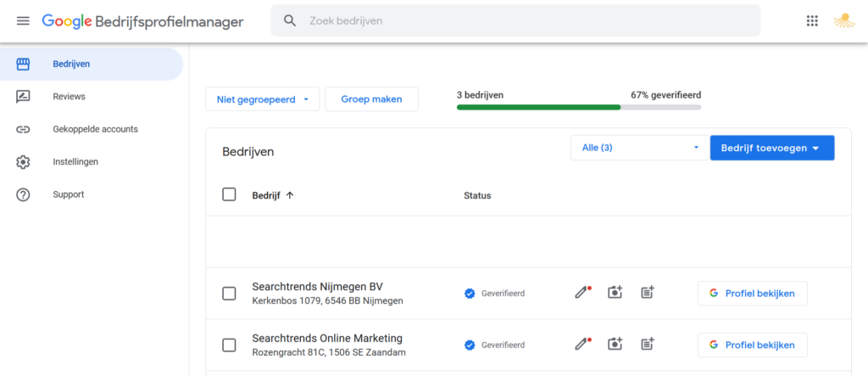The width and height of the screenshot is (868, 376).
Task: Click the Support question mark icon
Action: (x=23, y=194)
